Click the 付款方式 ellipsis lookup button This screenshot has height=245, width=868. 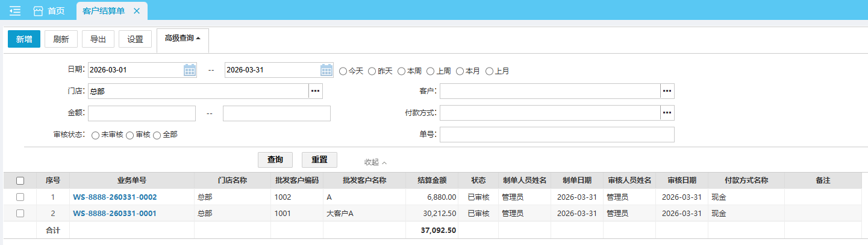coord(667,113)
